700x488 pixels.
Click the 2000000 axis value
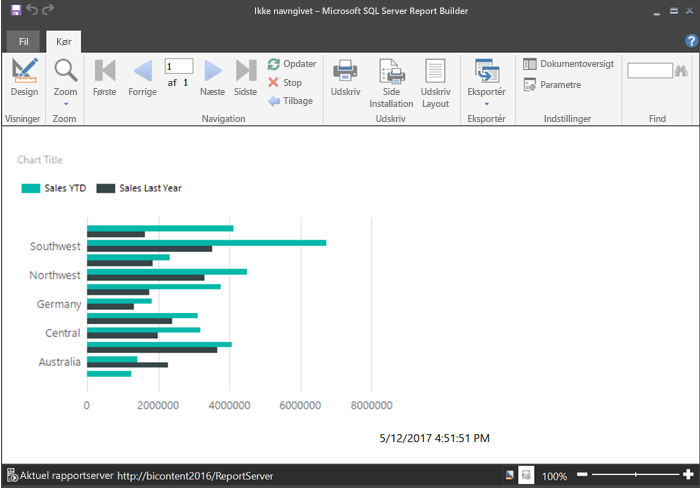pyautogui.click(x=158, y=405)
